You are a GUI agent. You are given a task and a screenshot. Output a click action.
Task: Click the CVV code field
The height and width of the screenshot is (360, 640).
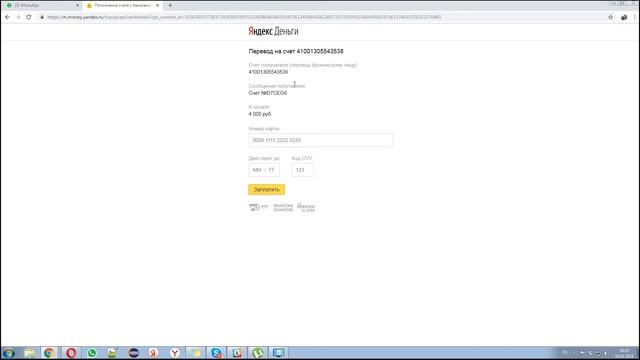(302, 170)
